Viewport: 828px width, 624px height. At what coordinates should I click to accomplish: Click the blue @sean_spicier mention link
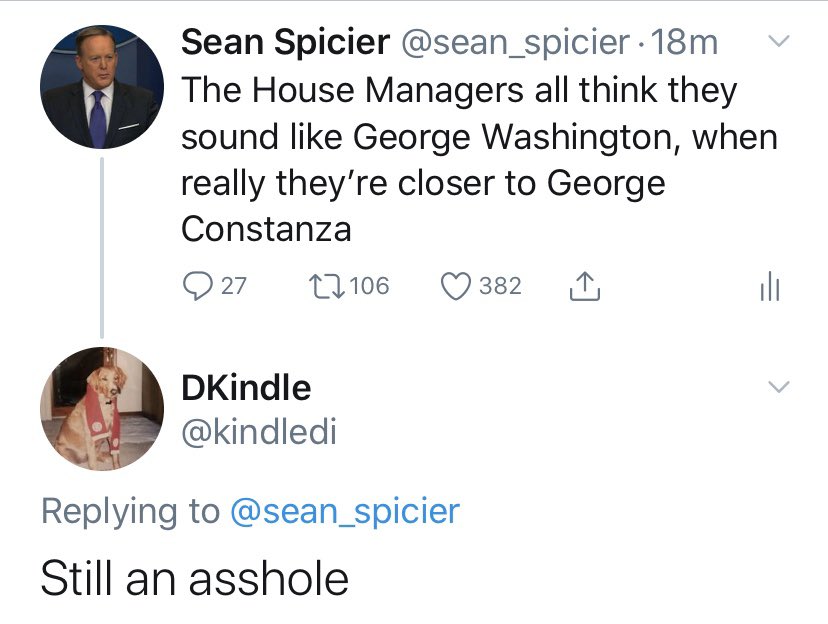[344, 511]
